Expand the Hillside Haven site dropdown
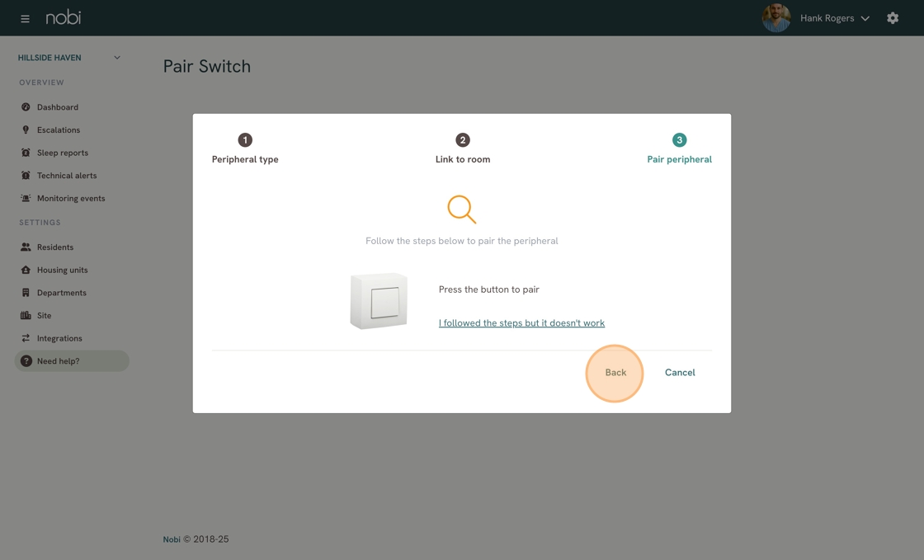 tap(116, 58)
